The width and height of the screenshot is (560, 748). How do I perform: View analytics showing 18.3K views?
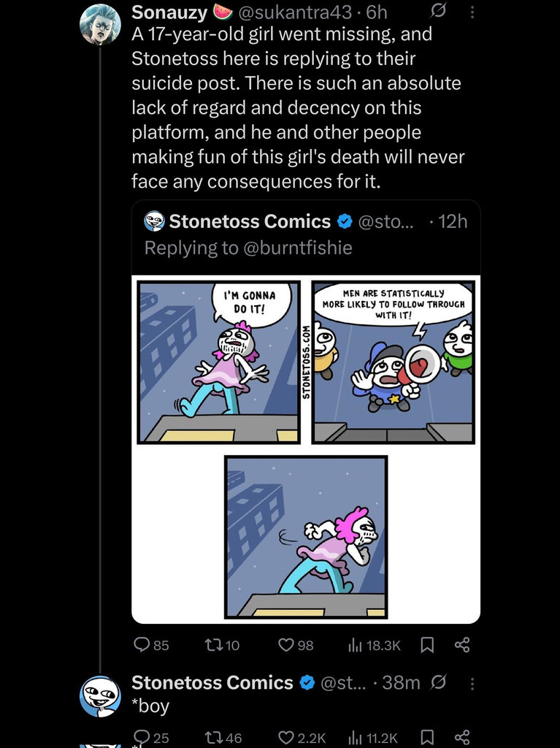tap(375, 645)
